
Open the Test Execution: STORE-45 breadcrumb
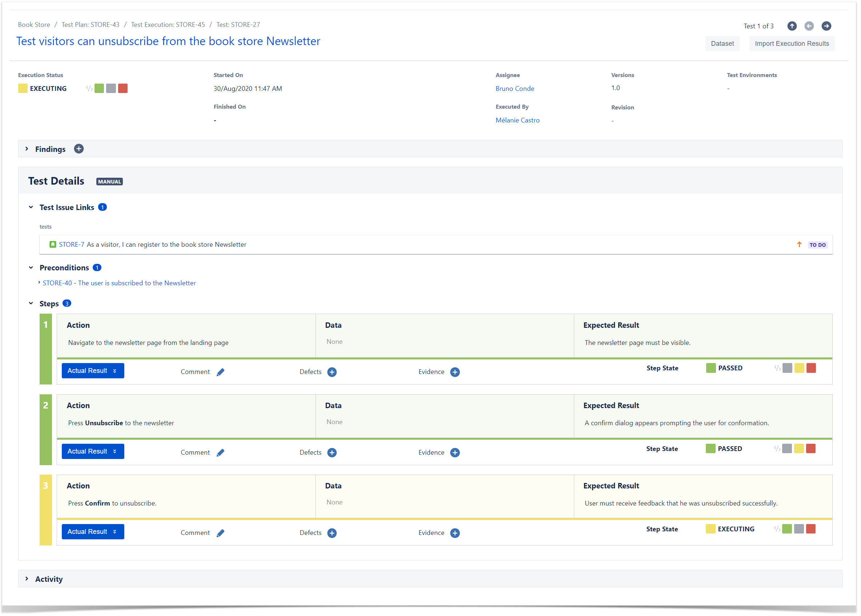pos(168,25)
